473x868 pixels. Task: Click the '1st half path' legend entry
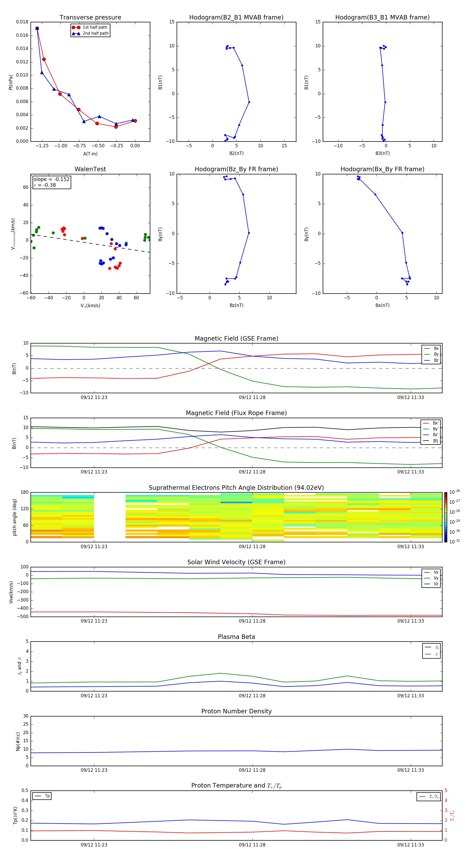click(90, 27)
